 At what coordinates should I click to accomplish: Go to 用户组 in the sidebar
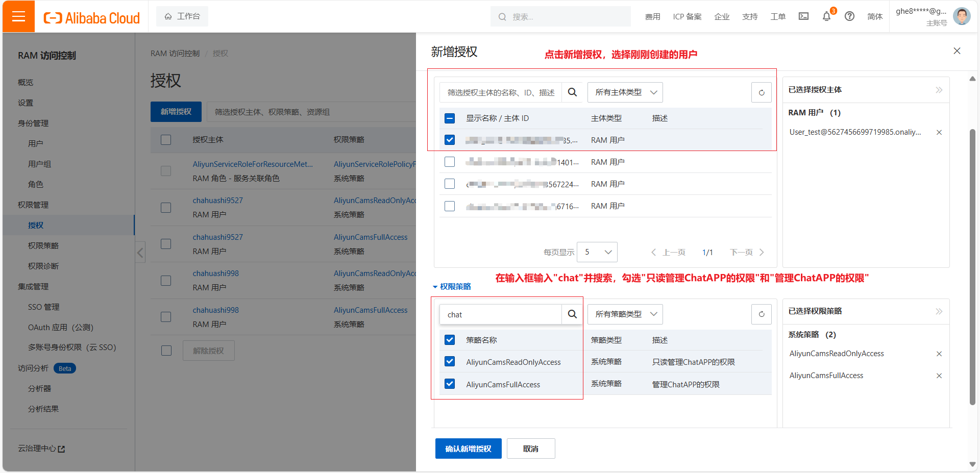pos(39,164)
